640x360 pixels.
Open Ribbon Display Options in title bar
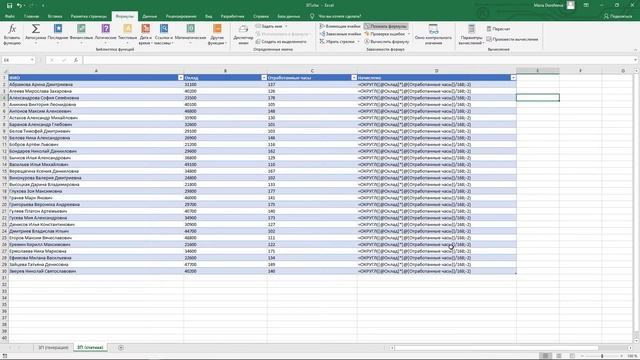click(x=586, y=5)
